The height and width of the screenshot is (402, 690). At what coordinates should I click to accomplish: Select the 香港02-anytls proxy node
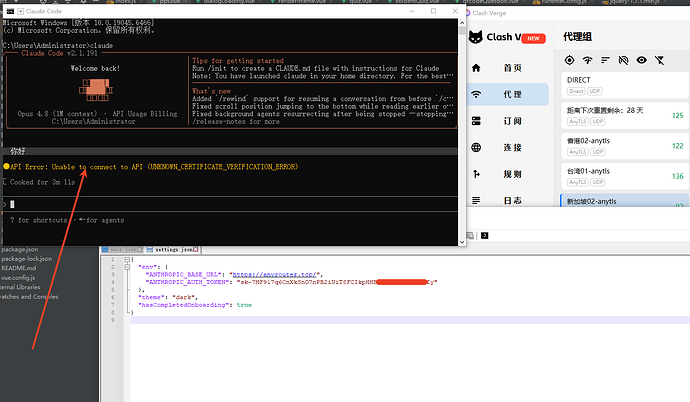[x=624, y=146]
